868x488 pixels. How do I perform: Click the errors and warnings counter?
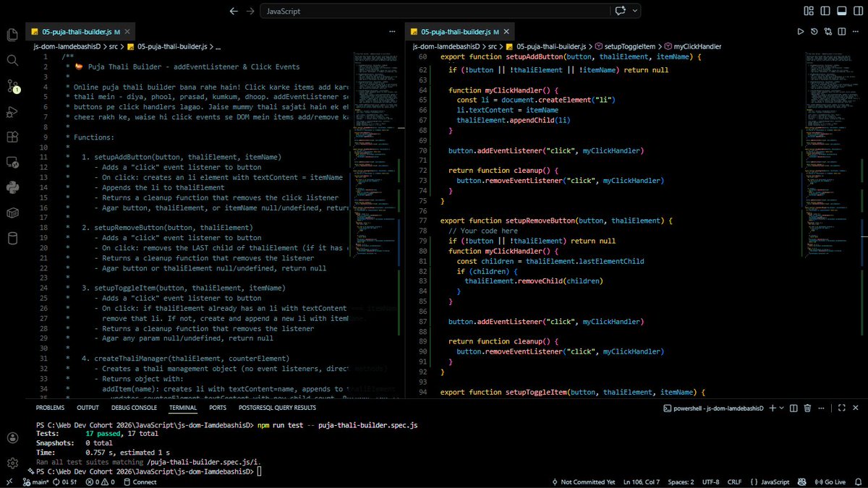tap(100, 482)
